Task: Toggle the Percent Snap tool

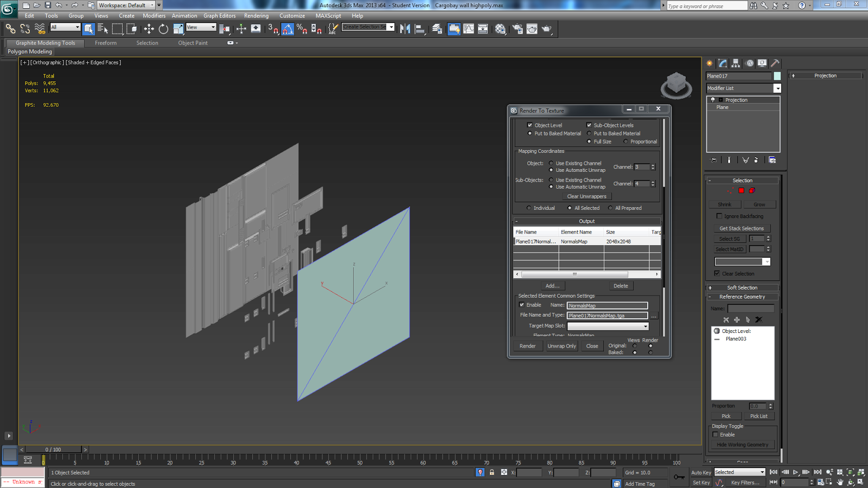Action: pos(302,29)
